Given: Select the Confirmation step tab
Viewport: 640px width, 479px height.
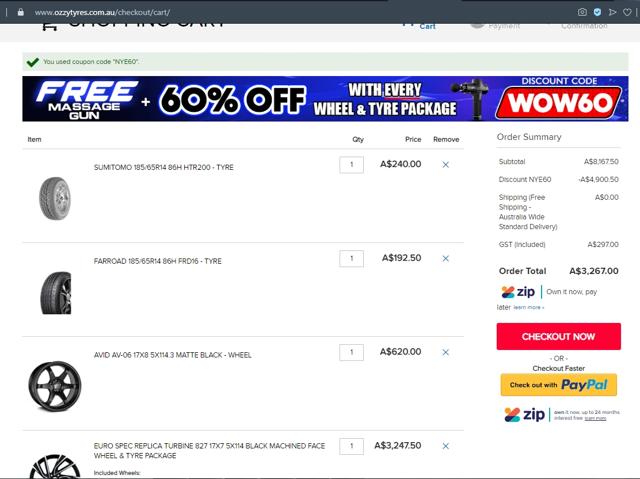Looking at the screenshot, I should pyautogui.click(x=584, y=26).
